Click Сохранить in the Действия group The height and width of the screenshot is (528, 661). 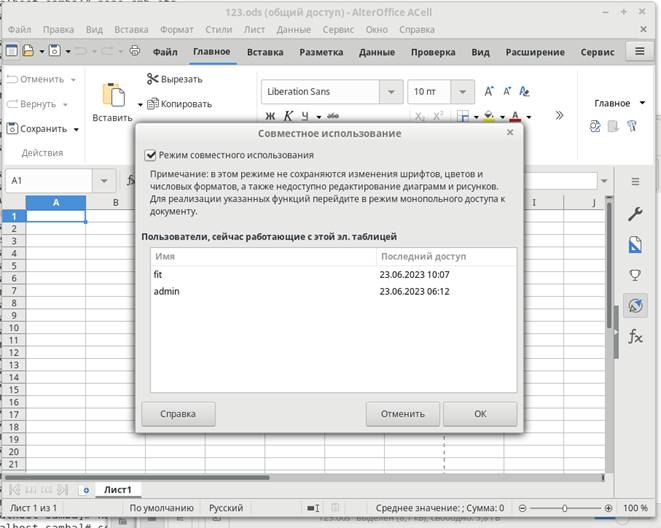37,129
